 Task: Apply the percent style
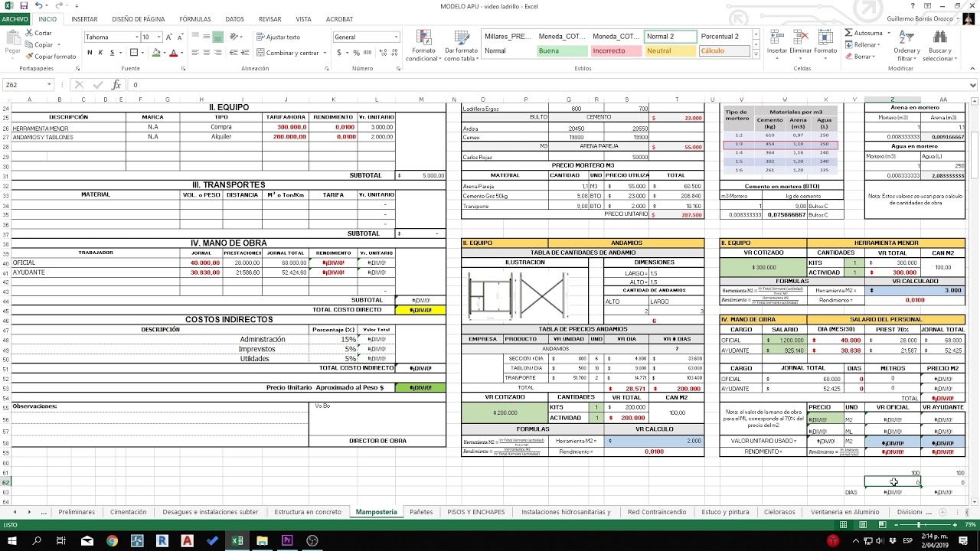pyautogui.click(x=357, y=53)
